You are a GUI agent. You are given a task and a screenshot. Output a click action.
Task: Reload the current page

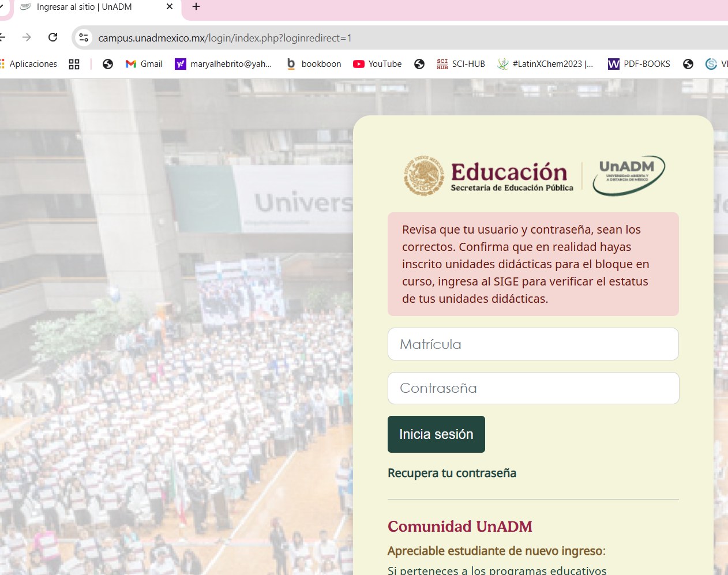[52, 37]
